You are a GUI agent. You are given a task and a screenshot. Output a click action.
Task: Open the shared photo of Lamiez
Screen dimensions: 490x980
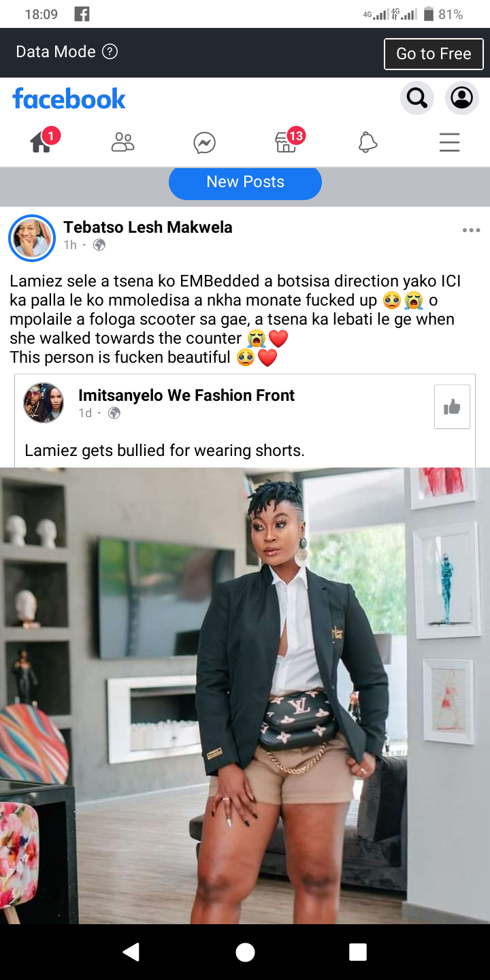point(245,696)
